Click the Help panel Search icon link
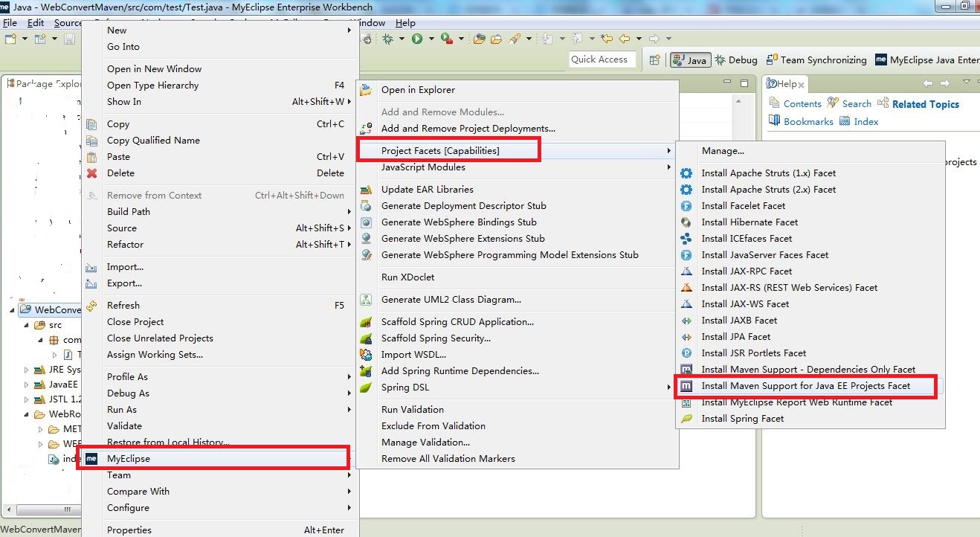This screenshot has height=537, width=980. 848,104
